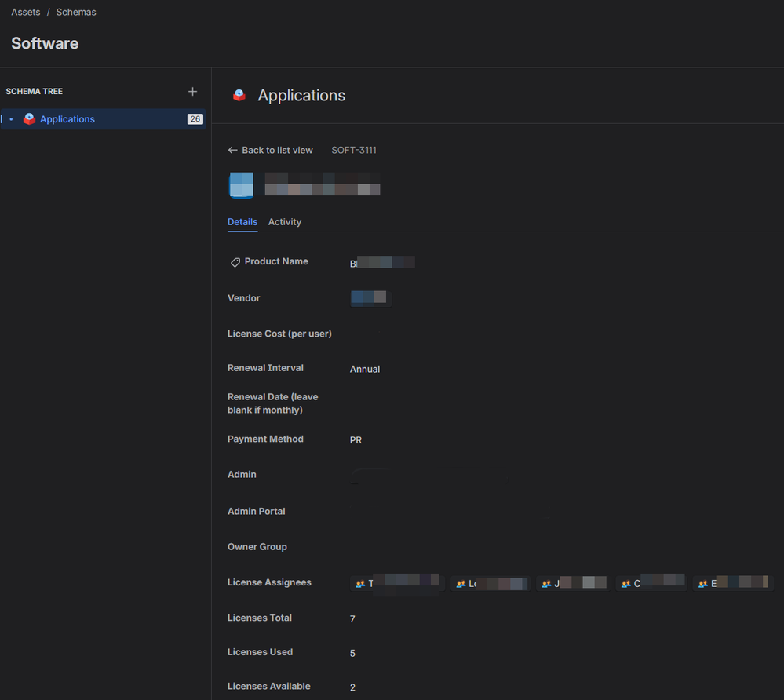Click the Software schema title
Screen dimensions: 784x700
click(x=45, y=43)
